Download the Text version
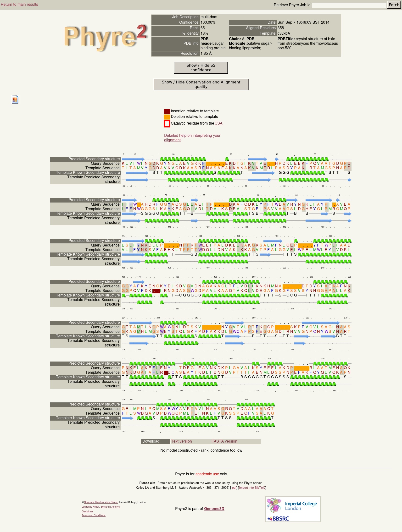 coord(181,441)
